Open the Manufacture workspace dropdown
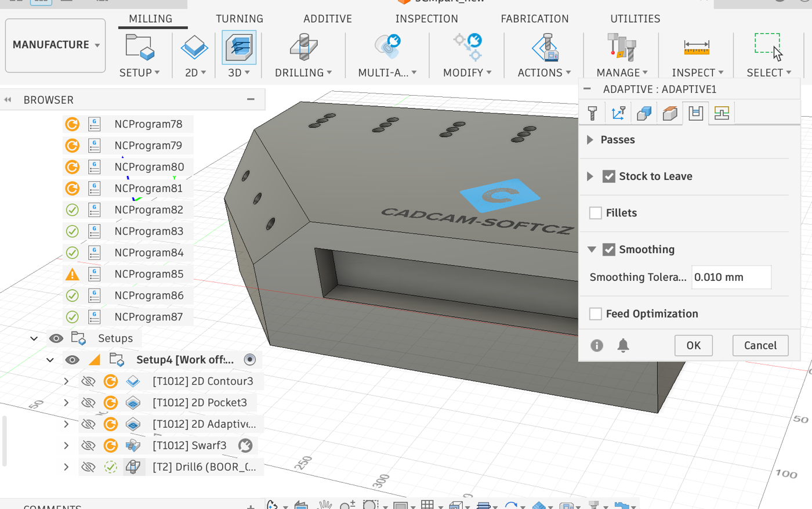The width and height of the screenshot is (812, 509). click(56, 45)
